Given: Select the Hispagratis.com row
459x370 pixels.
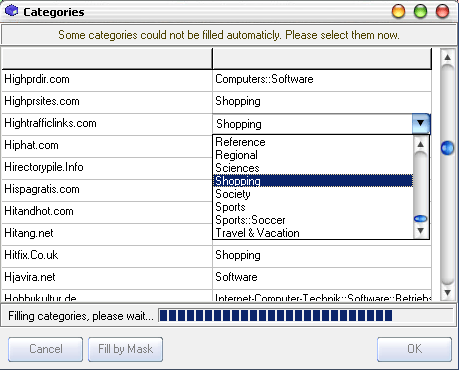Looking at the screenshot, I should [107, 190].
